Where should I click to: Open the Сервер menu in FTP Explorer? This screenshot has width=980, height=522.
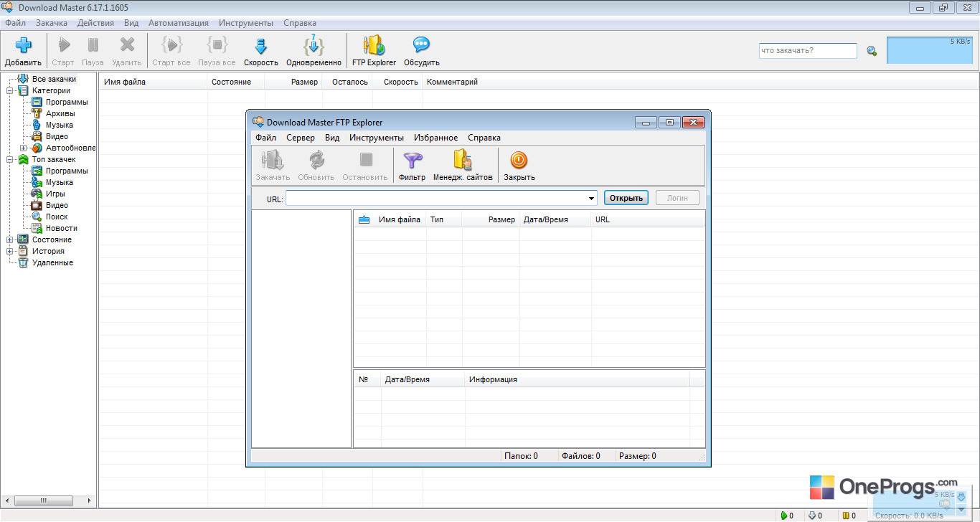coord(301,138)
